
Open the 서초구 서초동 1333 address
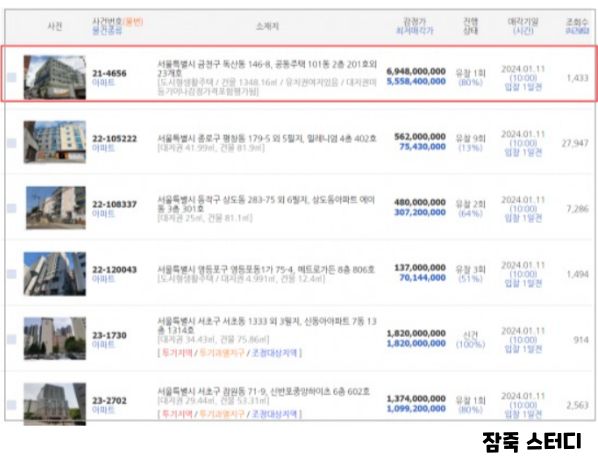[x=267, y=326]
